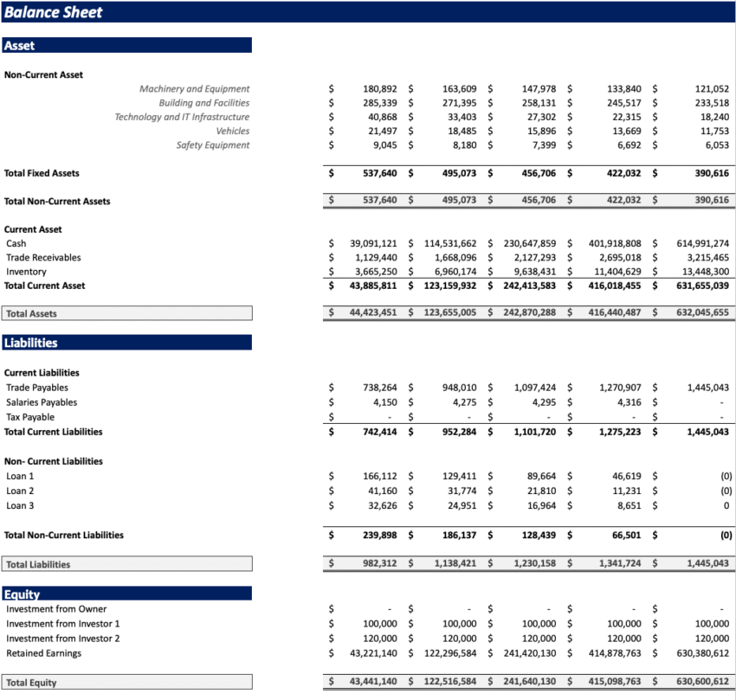Select the Total Equity summary row
The image size is (736, 700).
click(x=31, y=682)
